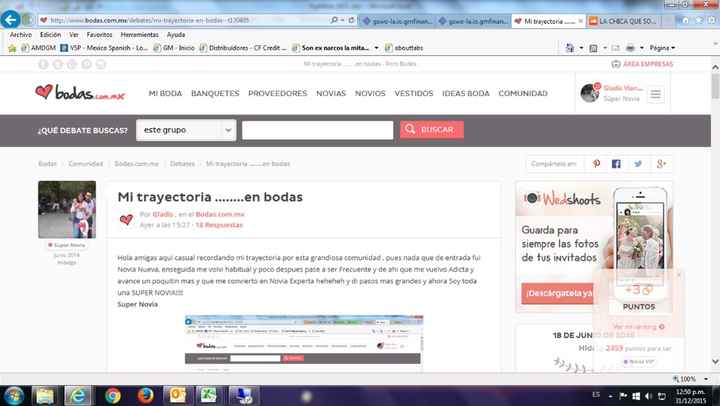The width and height of the screenshot is (720, 406).
Task: Expand the printer options dropdown arrow
Action: tap(641, 48)
